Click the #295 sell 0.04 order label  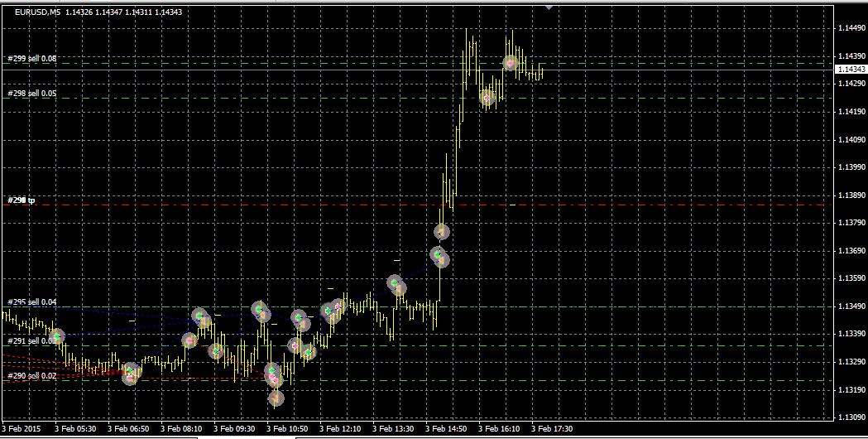32,302
